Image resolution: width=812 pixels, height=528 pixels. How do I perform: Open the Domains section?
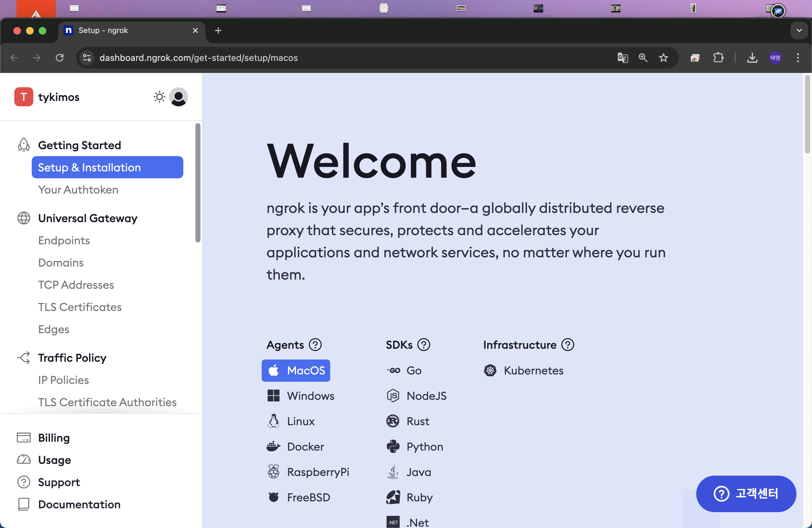[x=61, y=262]
